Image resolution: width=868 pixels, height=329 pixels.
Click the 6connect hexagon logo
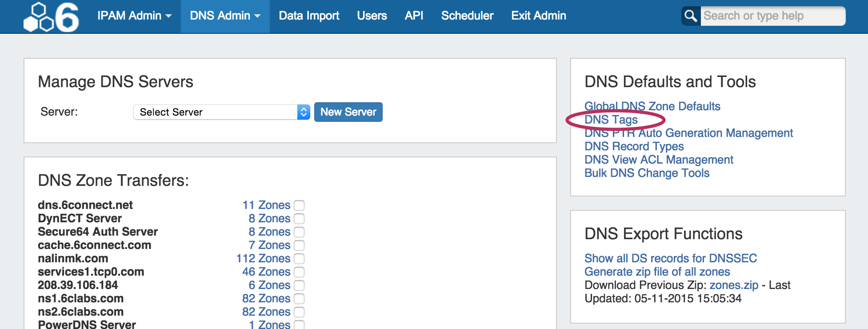[x=51, y=17]
